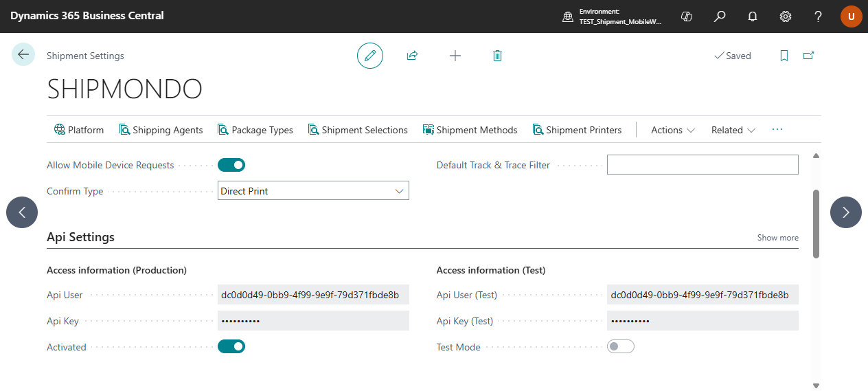868x391 pixels.
Task: Expand the Related menu
Action: [x=733, y=130]
